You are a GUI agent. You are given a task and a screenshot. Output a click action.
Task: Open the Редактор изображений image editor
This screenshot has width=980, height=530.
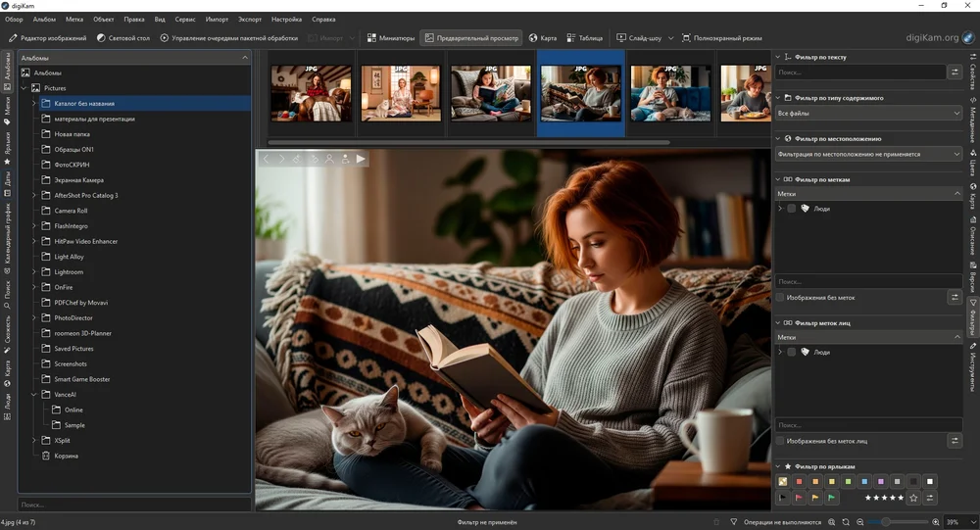(46, 38)
